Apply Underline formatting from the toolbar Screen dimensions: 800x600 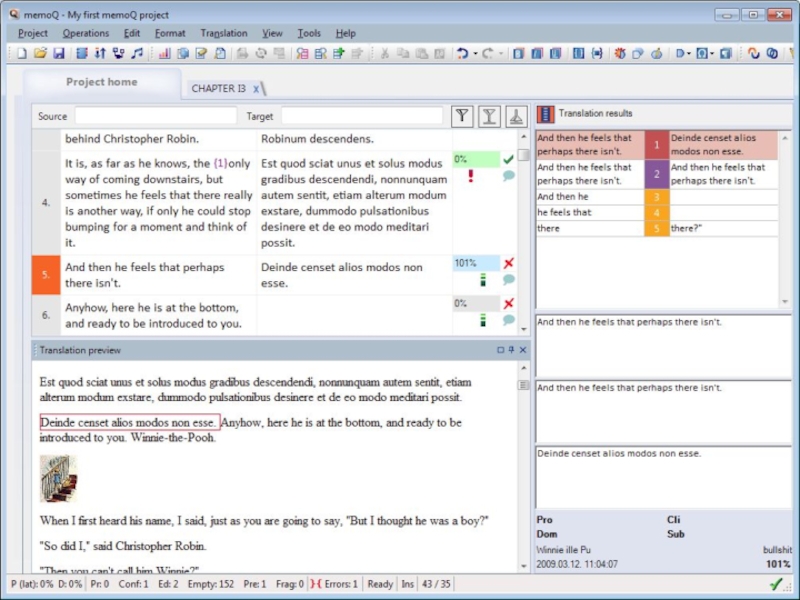(555, 53)
